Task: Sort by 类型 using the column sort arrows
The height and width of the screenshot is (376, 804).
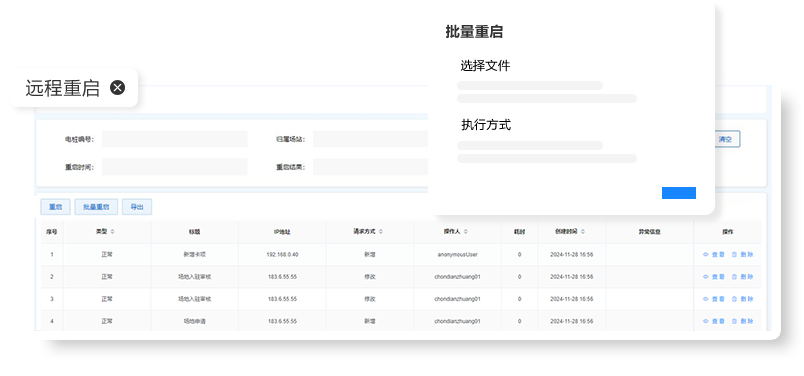Action: (x=112, y=232)
